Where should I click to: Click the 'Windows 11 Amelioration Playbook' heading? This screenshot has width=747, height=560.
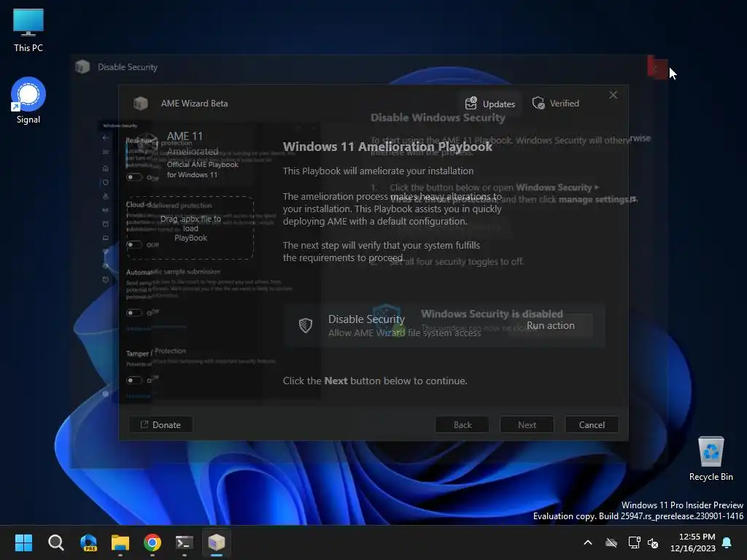[x=387, y=147]
